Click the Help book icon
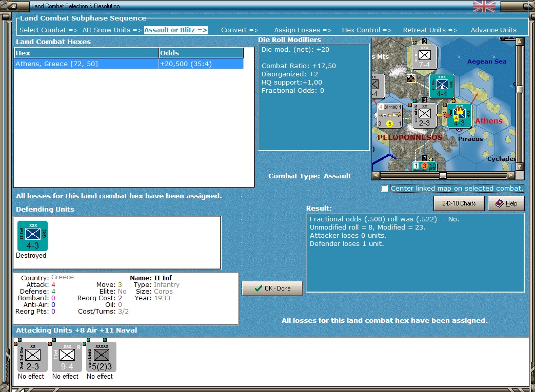This screenshot has height=392, width=535. tap(500, 203)
